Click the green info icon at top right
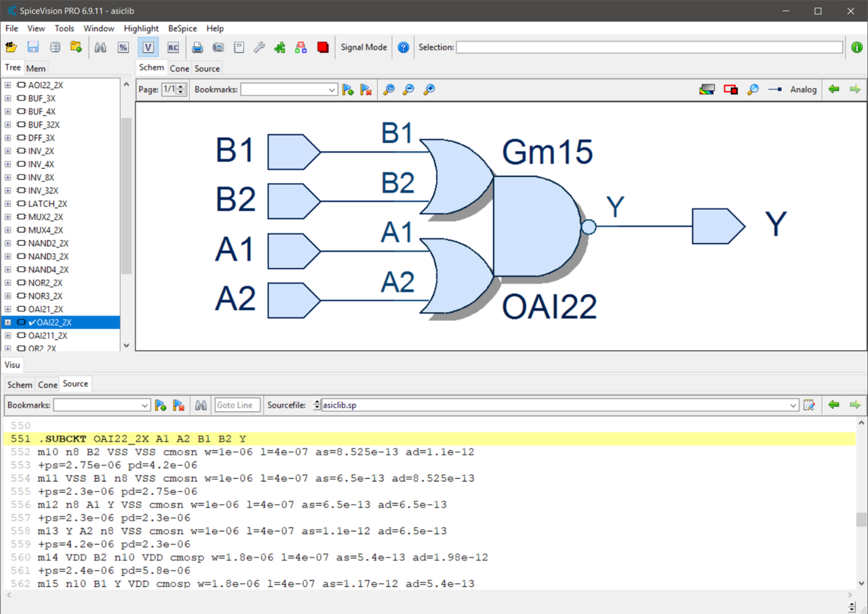The height and width of the screenshot is (614, 868). 857,47
